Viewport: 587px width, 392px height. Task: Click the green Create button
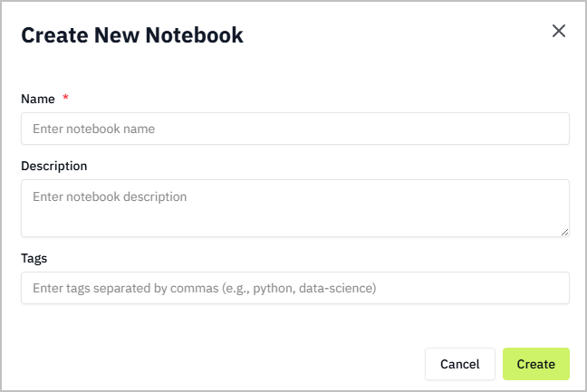(x=535, y=364)
